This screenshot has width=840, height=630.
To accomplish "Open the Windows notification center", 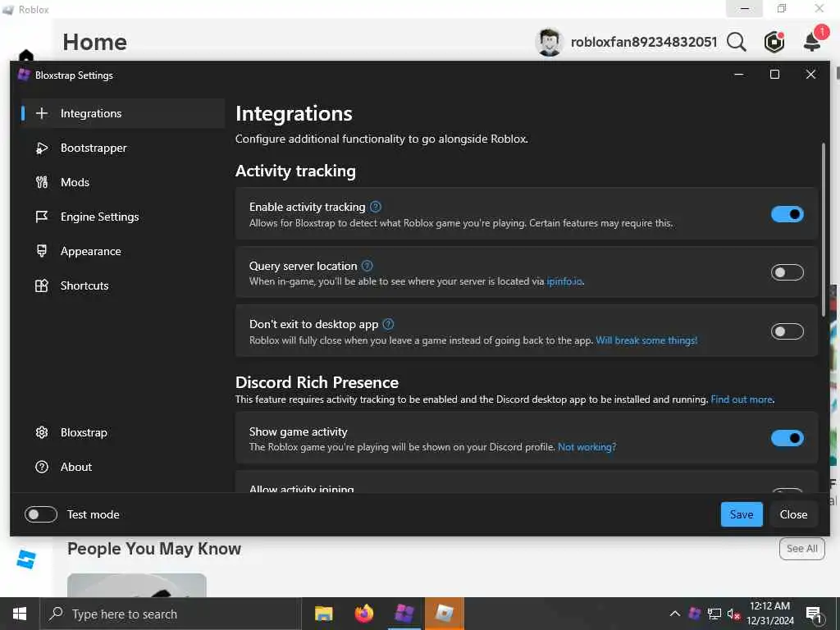I will tap(814, 614).
